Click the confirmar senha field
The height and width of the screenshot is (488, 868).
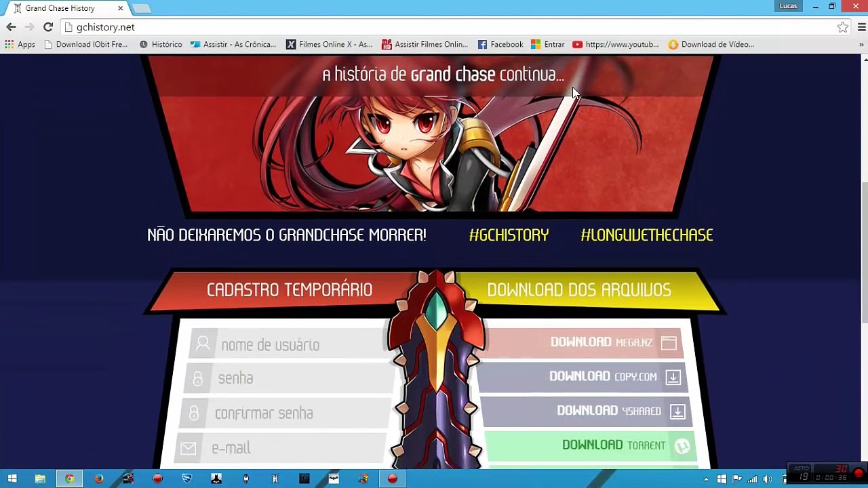click(x=283, y=413)
